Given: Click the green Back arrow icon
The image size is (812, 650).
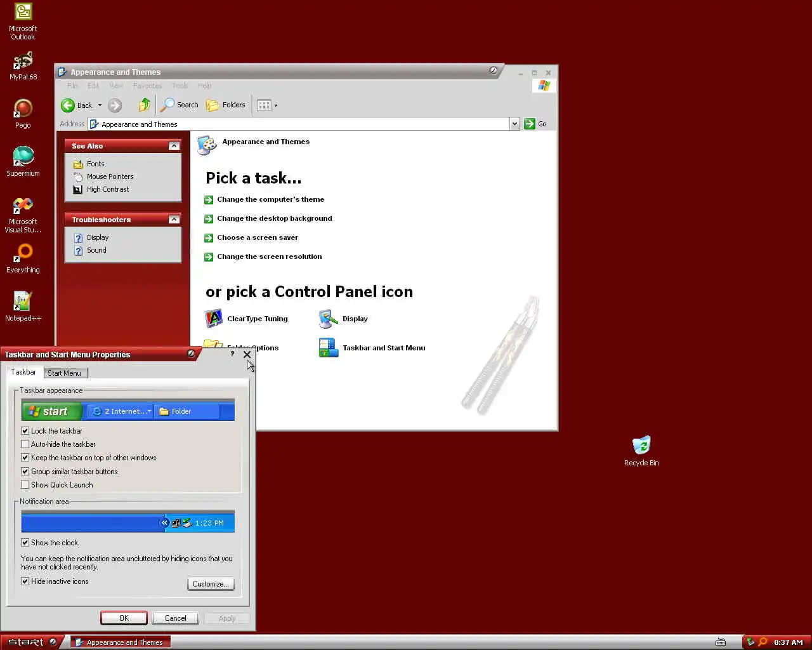Looking at the screenshot, I should tap(68, 105).
